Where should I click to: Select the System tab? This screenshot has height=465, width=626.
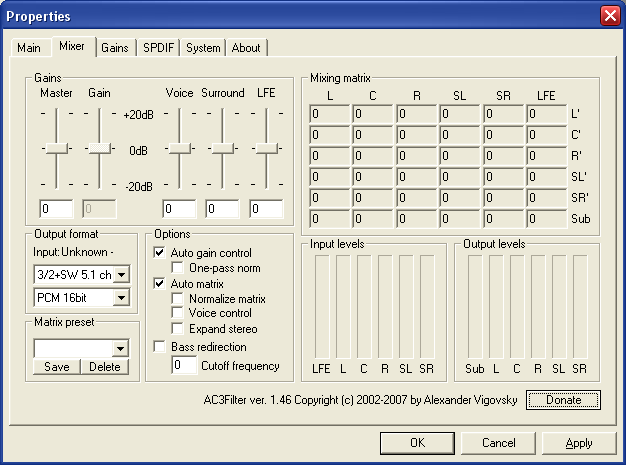click(x=203, y=48)
